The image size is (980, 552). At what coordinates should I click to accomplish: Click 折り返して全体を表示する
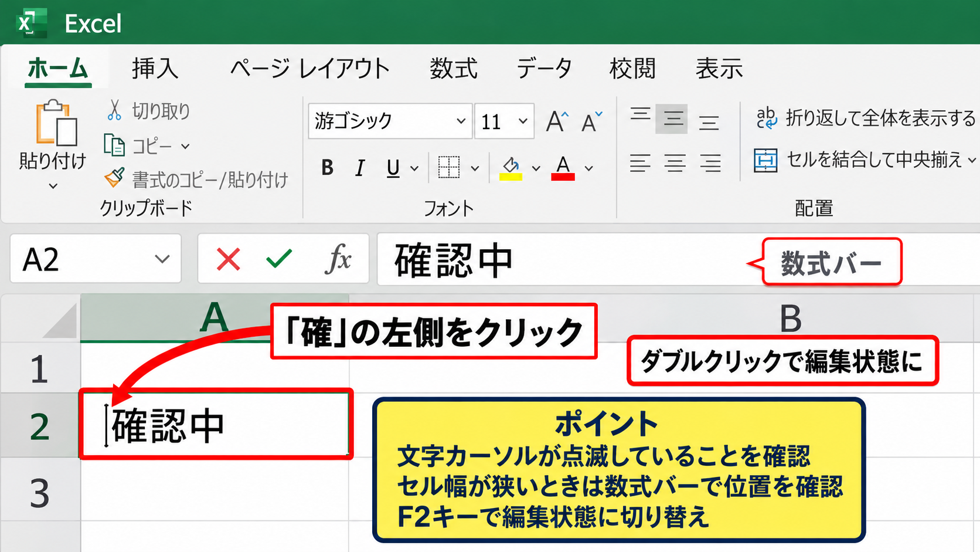(x=881, y=118)
